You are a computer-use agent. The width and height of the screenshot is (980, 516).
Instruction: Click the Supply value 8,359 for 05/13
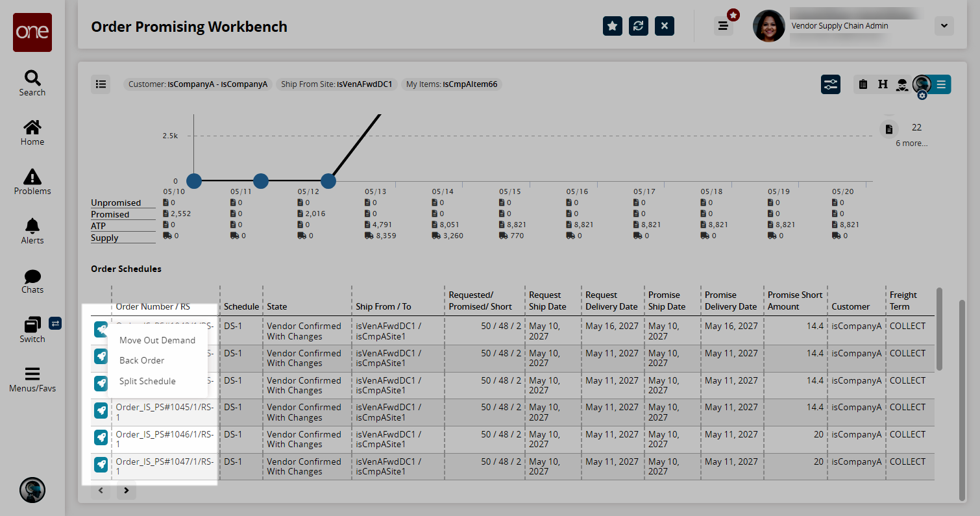(387, 236)
